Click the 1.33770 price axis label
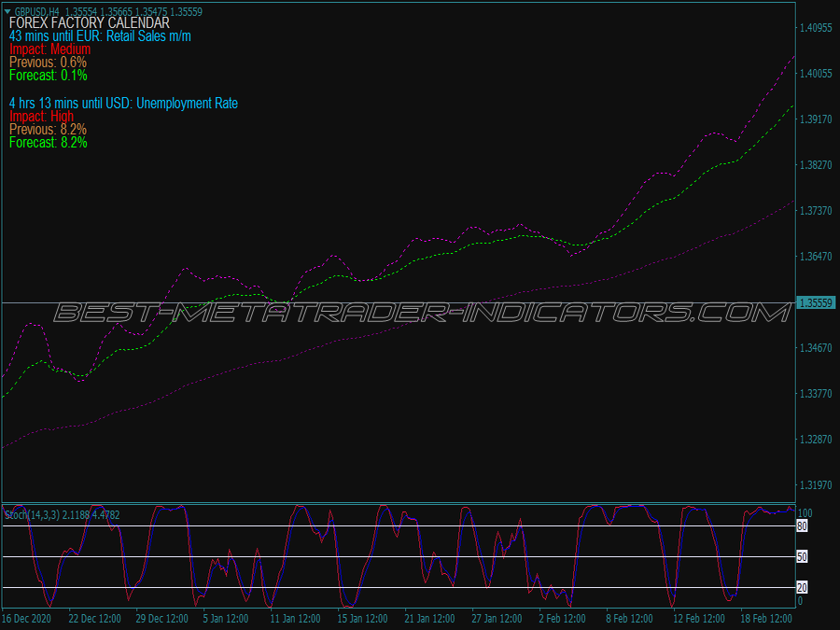This screenshot has height=630, width=840. (816, 394)
